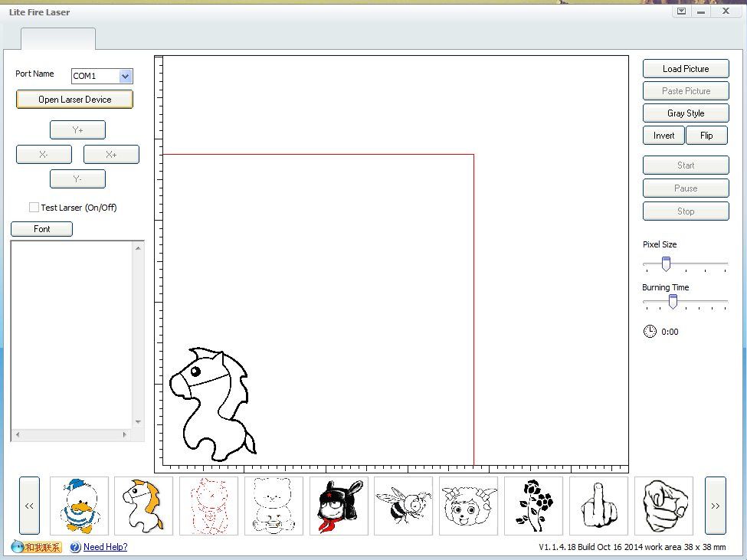Enable Test Larser (On/Off) checkbox

(34, 207)
